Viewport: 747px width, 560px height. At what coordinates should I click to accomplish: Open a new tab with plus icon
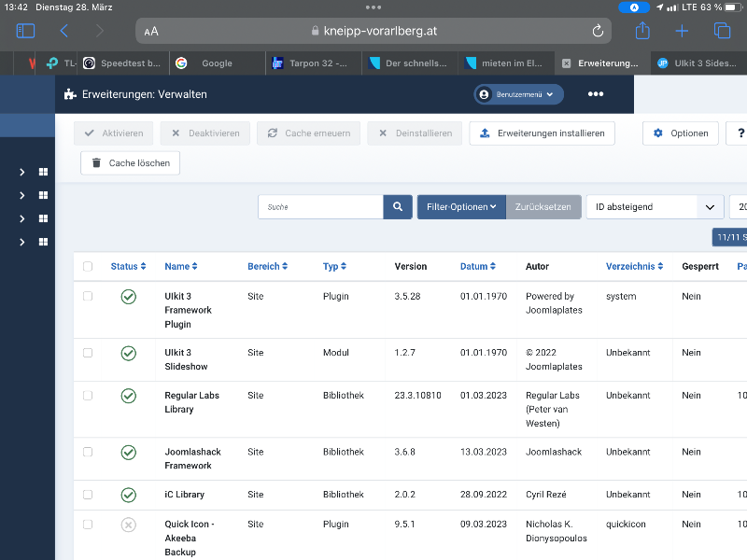tap(682, 31)
